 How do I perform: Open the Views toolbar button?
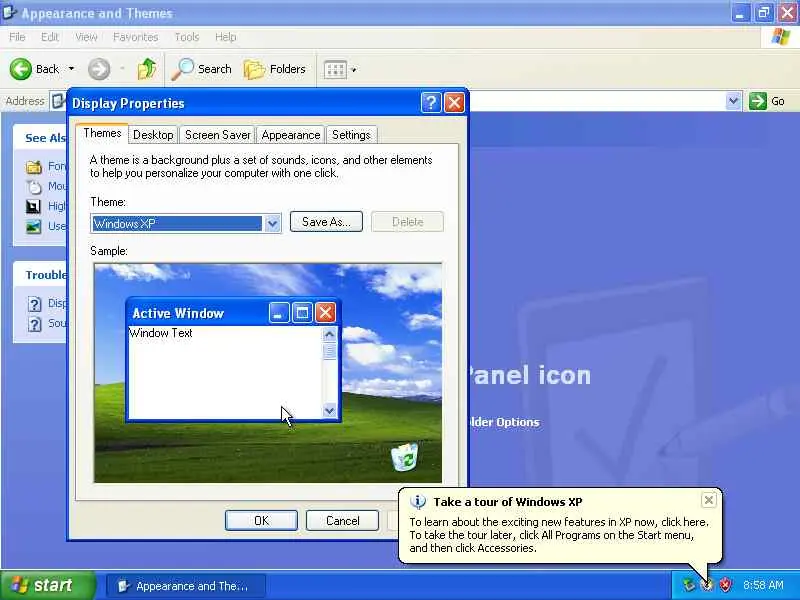335,70
